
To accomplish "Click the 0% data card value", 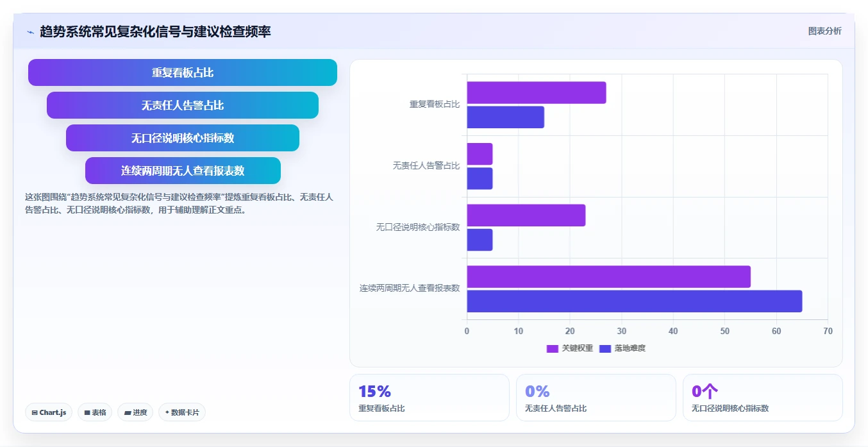I will pos(537,391).
